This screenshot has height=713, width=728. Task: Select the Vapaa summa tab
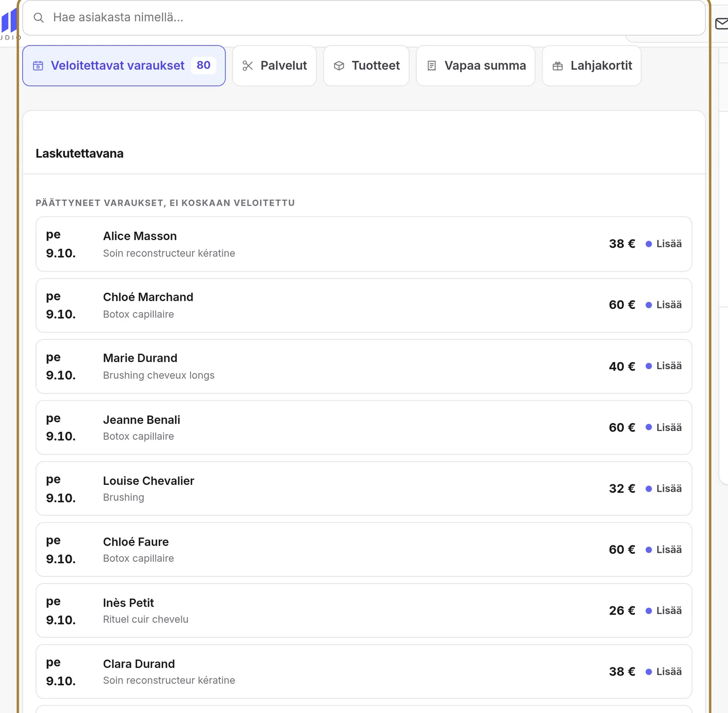476,66
